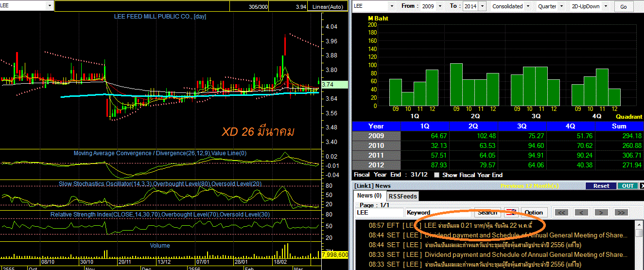Click the OUT button in news header

tap(627, 186)
